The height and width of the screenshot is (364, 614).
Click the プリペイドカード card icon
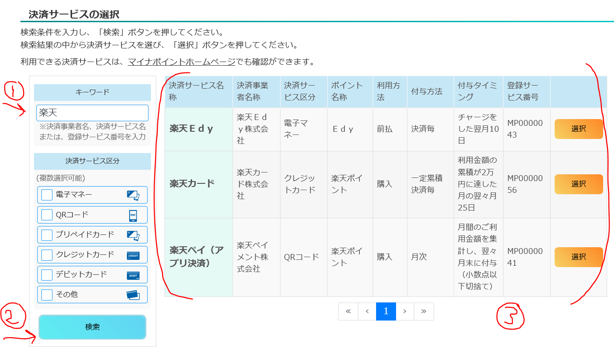click(133, 235)
